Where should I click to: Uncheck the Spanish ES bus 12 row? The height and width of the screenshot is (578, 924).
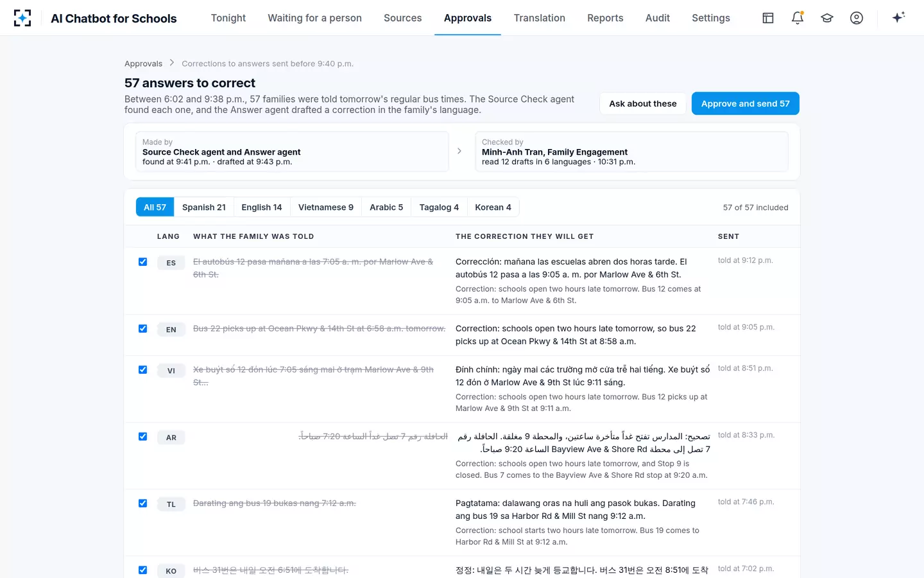[142, 262]
